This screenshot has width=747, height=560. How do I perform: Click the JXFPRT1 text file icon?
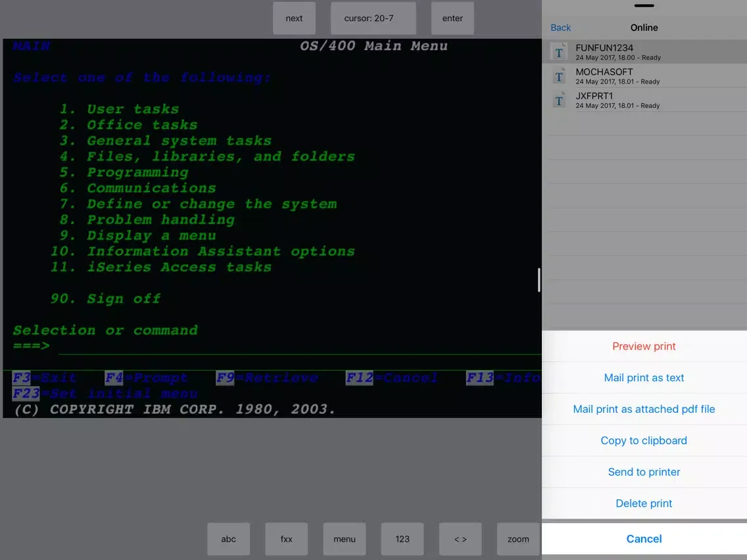[559, 100]
